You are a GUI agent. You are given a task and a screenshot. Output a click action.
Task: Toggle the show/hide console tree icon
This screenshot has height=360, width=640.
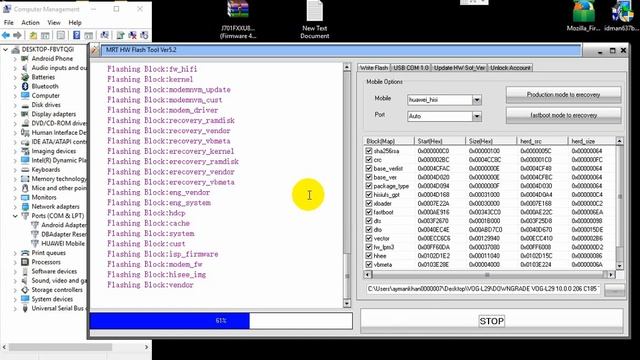(45, 36)
